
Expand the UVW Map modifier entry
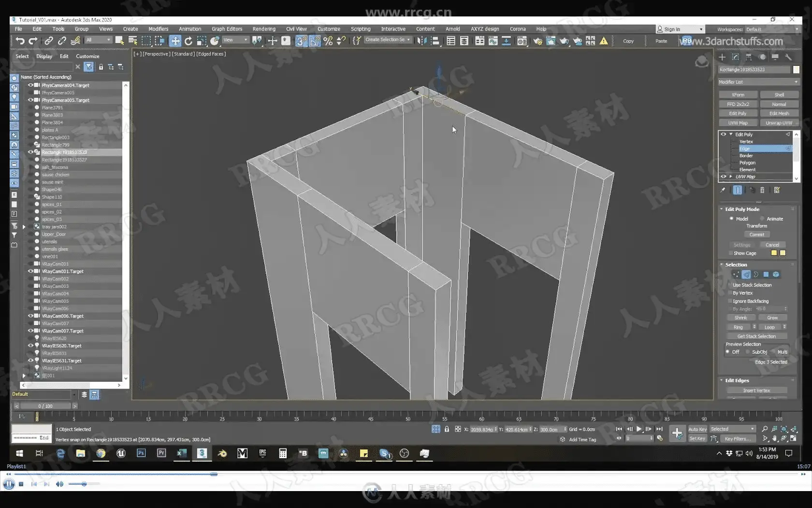point(731,177)
